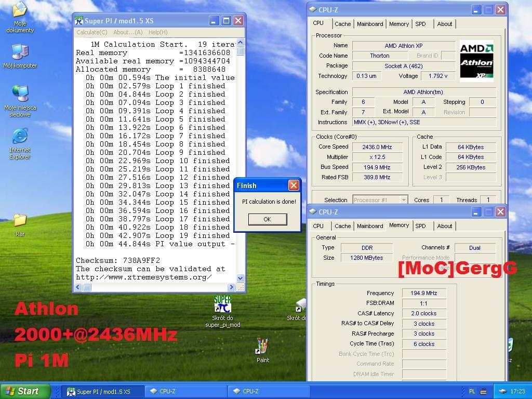Maximize the Super PI window

(x=226, y=21)
